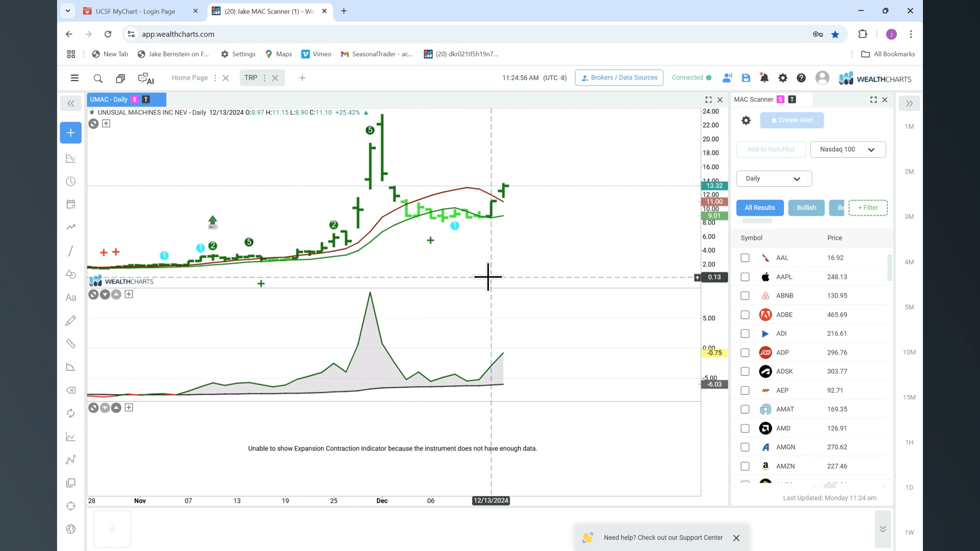Select the trend line drawing tool
Screen dimensions: 980x551
coord(71,251)
